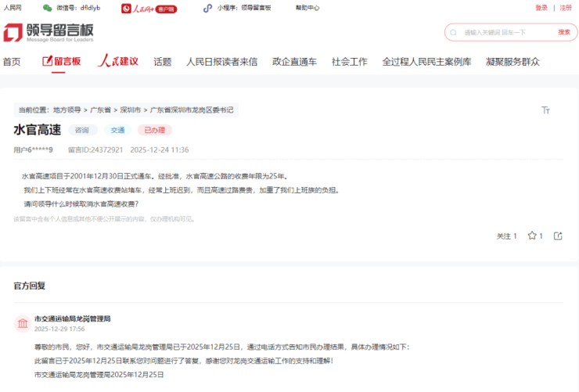Click the share icon
Image resolution: width=579 pixels, height=392 pixels.
point(558,236)
